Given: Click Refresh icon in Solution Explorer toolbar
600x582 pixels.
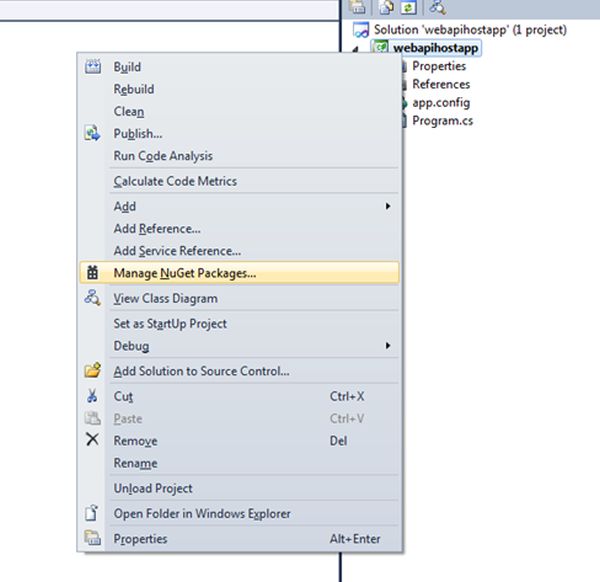Looking at the screenshot, I should (408, 7).
